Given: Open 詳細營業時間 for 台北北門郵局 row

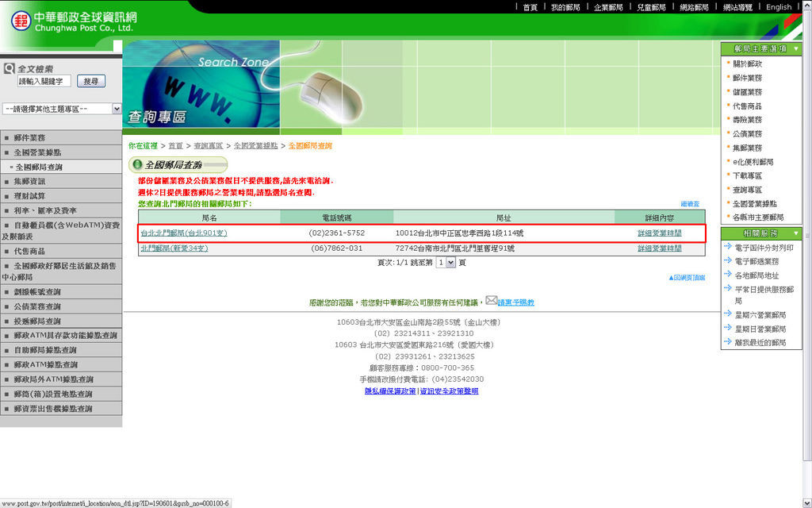Looking at the screenshot, I should pyautogui.click(x=659, y=233).
